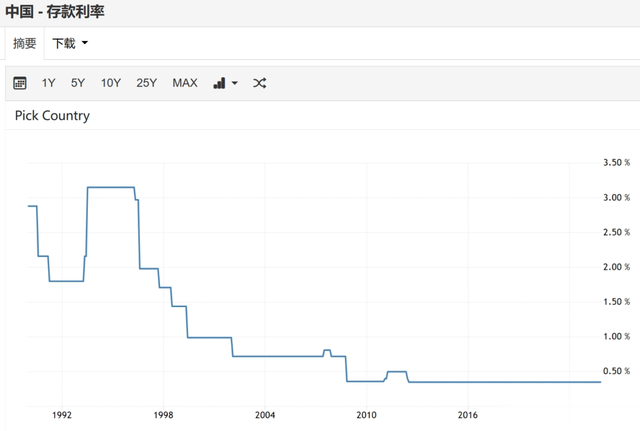Click the 2004 x-axis label

(265, 415)
